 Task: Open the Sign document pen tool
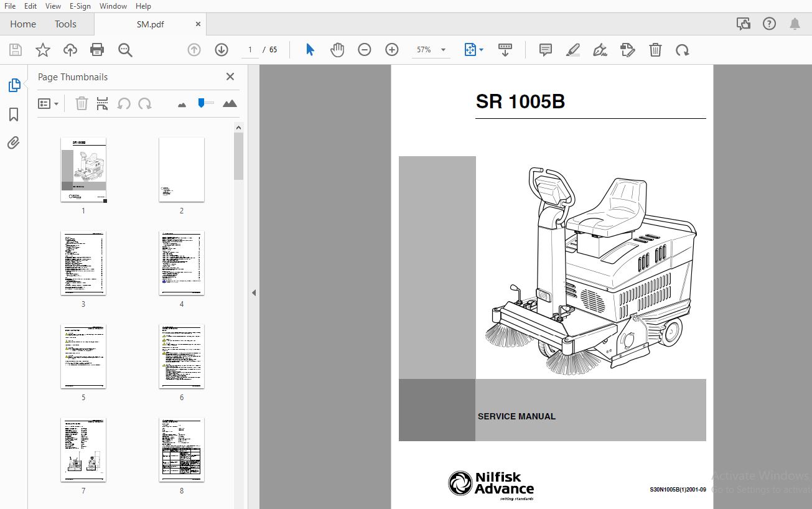coord(600,50)
